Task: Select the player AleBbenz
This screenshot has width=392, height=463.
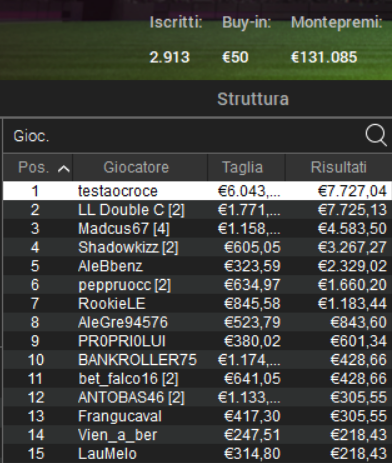Action: (x=197, y=266)
